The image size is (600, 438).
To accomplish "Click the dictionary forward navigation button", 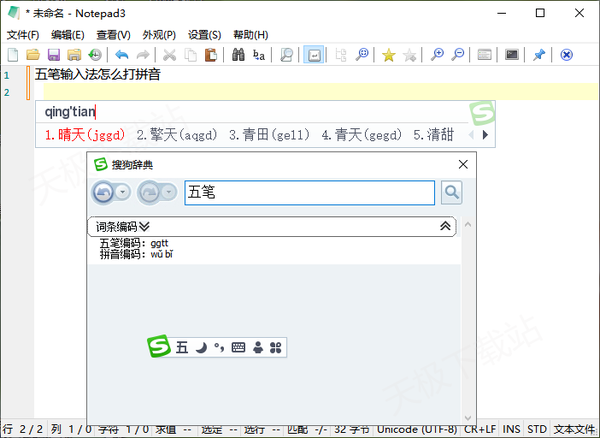I will coord(149,192).
